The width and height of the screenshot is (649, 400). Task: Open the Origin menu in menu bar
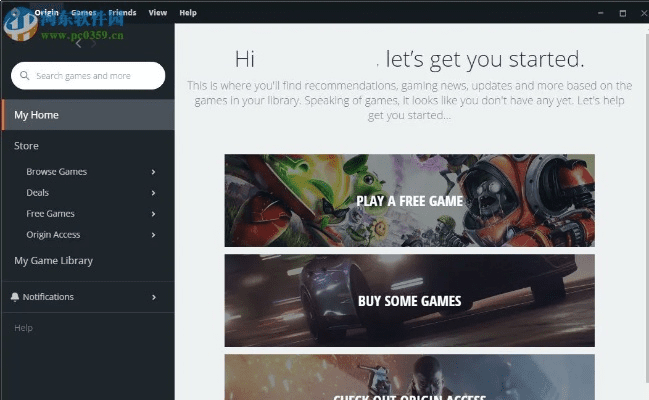(47, 13)
